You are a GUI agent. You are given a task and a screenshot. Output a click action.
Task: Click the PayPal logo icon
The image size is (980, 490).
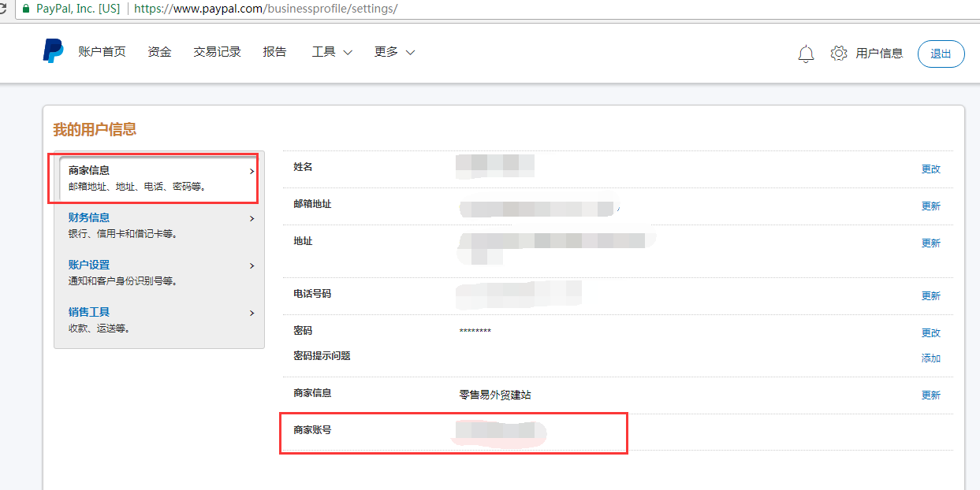[53, 52]
